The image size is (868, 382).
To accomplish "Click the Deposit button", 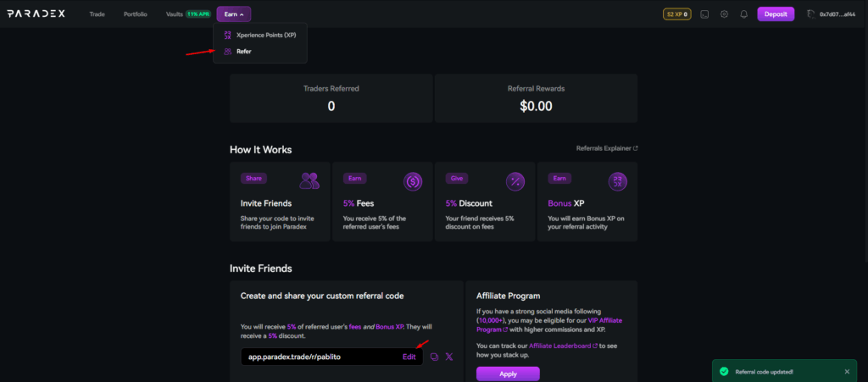I will click(776, 14).
